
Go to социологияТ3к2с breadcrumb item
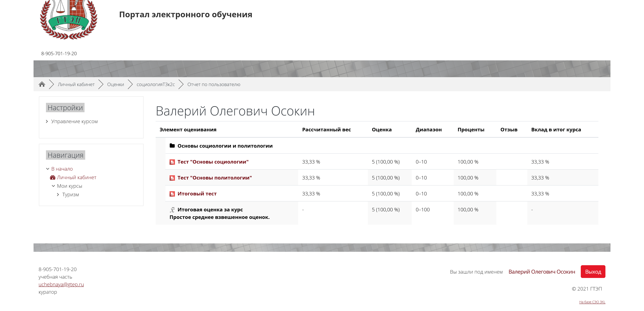(x=155, y=85)
